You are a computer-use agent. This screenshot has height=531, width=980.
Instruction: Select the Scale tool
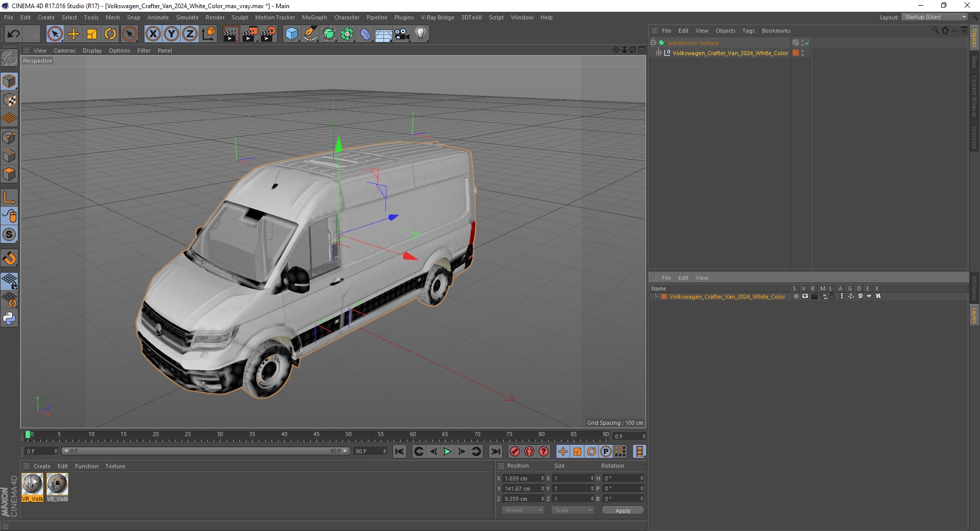point(92,34)
